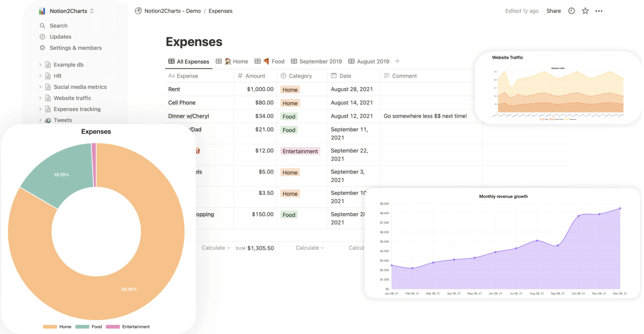Click the pie chart icon beside Notion2Charts - Demo
Viewport: 644px width, 334px height.
click(x=138, y=11)
